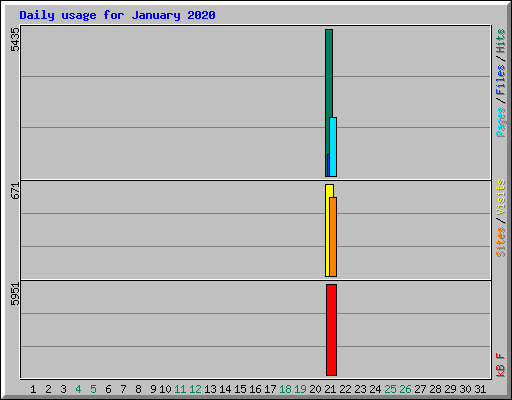Click day 26 on the x-axis
Viewport: 512px width, 400px height.
[x=405, y=389]
